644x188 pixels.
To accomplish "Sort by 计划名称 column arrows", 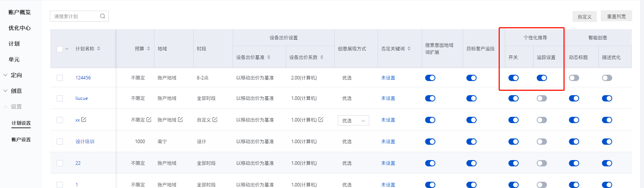I will [99, 49].
